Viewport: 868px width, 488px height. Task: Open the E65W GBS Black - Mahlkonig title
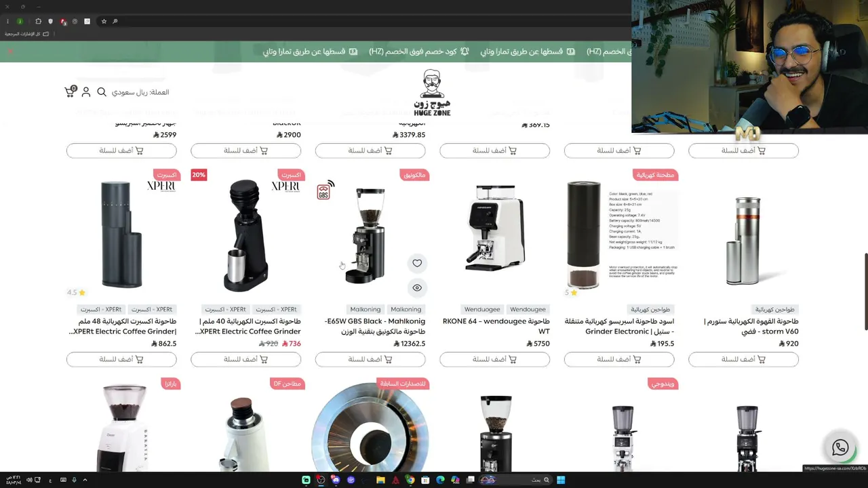pyautogui.click(x=375, y=326)
